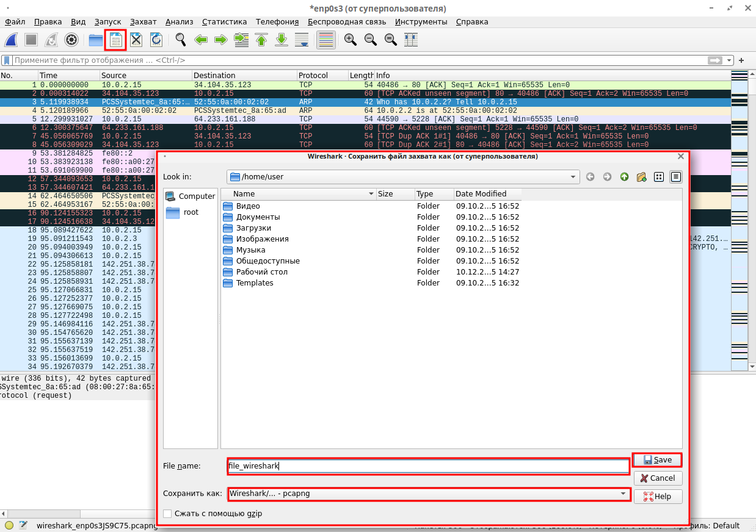Create a new folder in the dialog
This screenshot has height=532, width=756.
click(x=641, y=177)
